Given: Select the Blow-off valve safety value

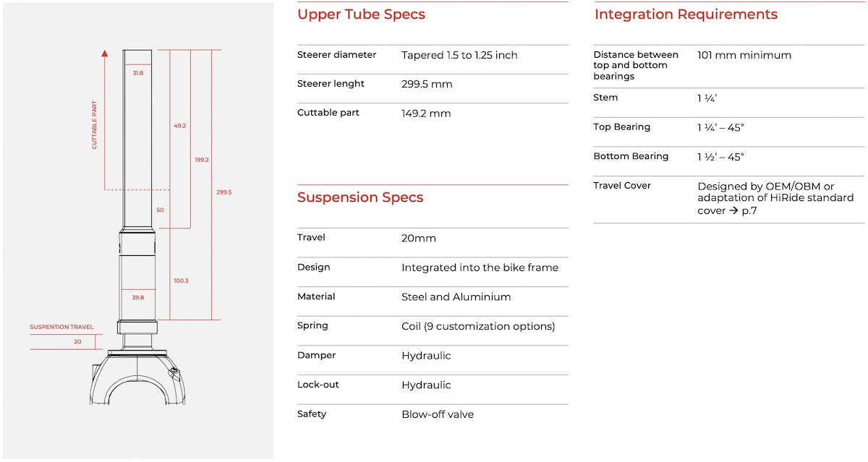Looking at the screenshot, I should tap(438, 414).
